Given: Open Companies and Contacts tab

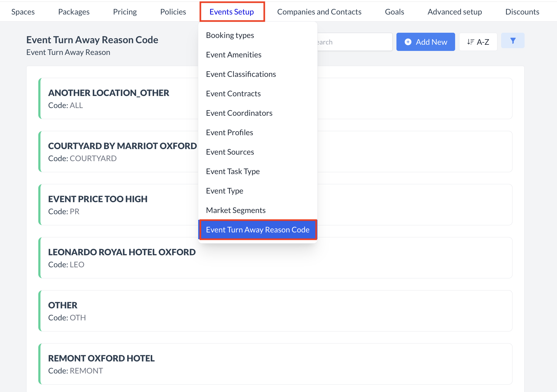Looking at the screenshot, I should (x=319, y=12).
